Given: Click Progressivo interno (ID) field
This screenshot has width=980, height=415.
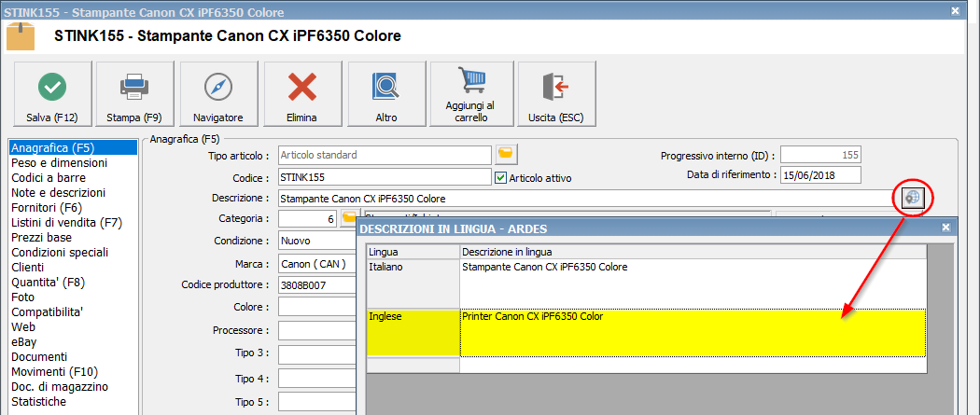Looking at the screenshot, I should click(x=820, y=155).
